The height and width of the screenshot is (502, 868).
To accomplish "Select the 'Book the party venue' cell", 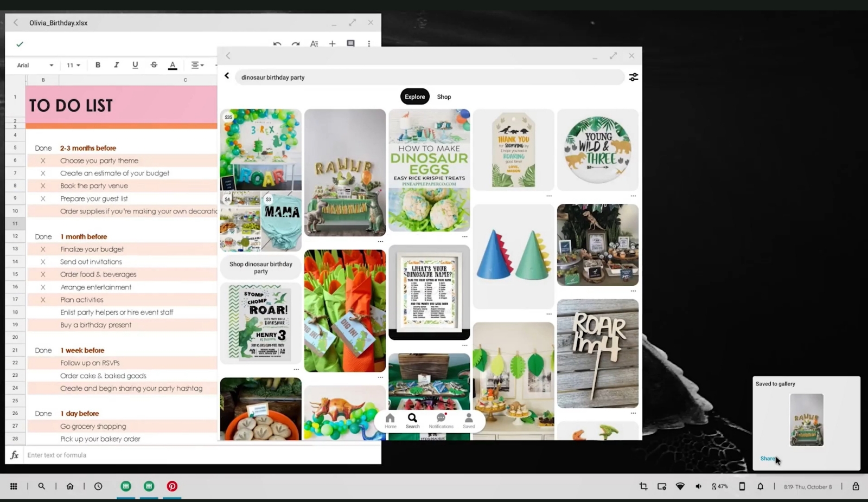I will [x=94, y=186].
